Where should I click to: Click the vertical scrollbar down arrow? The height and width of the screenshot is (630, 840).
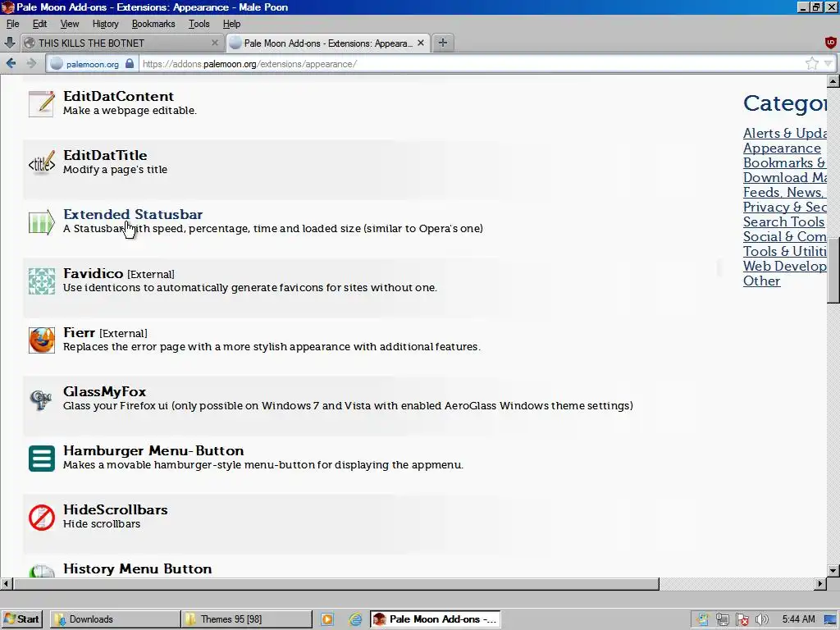[833, 571]
